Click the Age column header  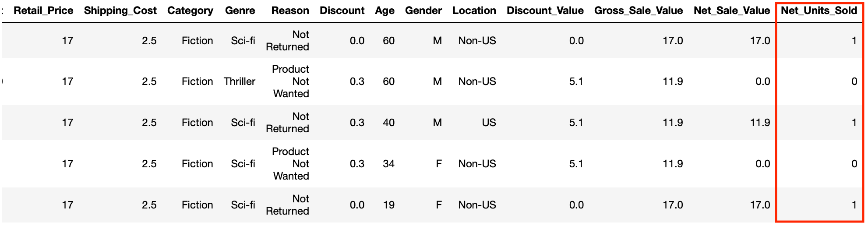click(x=385, y=11)
